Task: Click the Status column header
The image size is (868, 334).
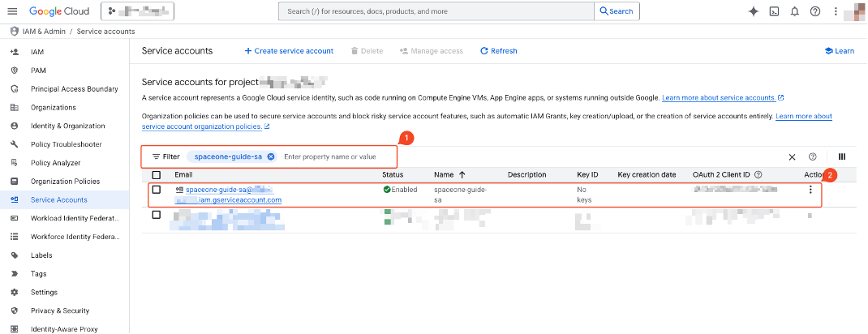Action: pyautogui.click(x=393, y=175)
